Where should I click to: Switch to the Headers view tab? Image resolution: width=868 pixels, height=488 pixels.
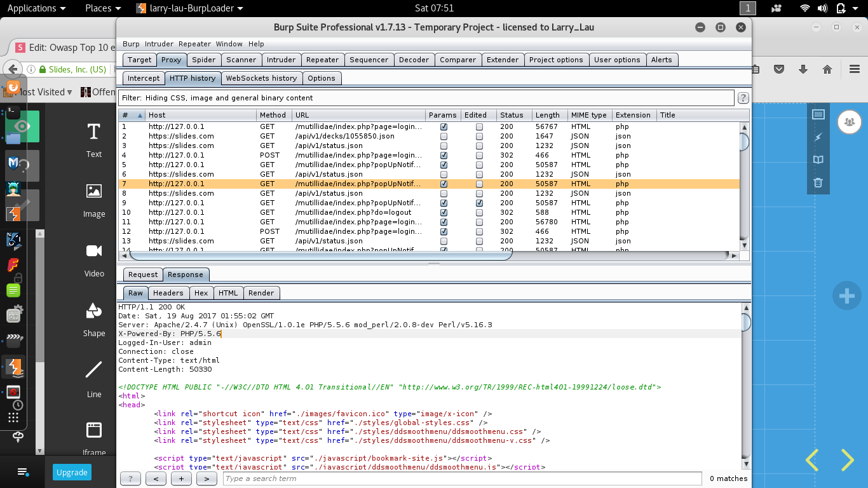[x=168, y=293]
